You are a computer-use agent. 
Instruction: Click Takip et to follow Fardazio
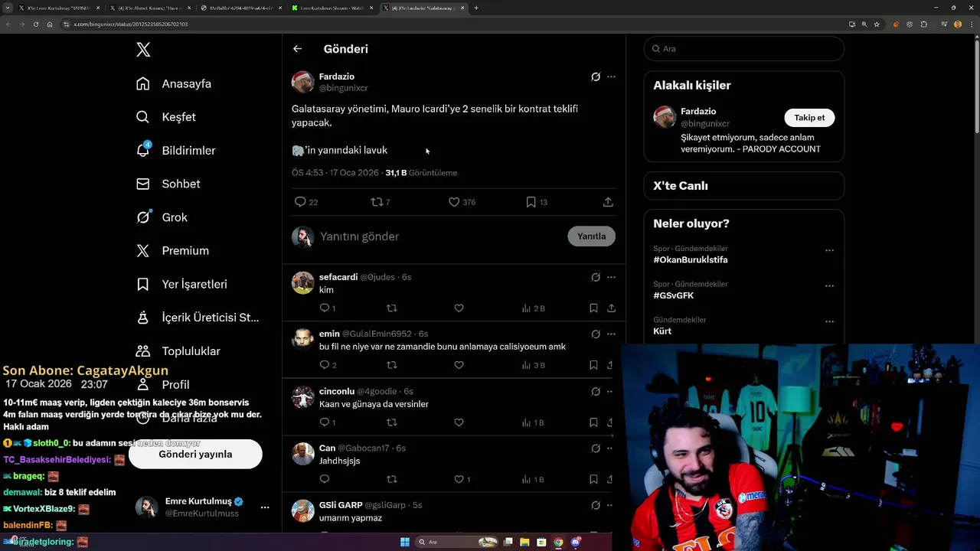(x=809, y=118)
